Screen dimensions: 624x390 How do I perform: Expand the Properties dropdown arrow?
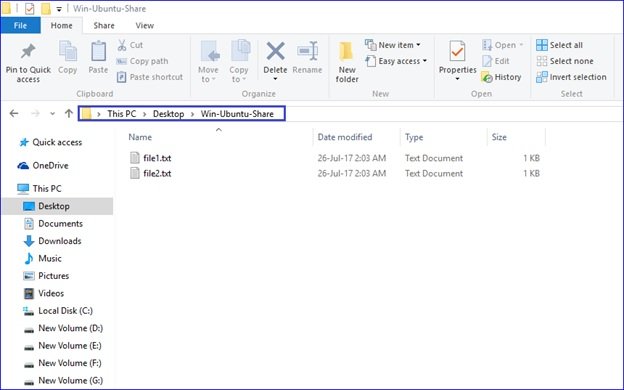457,79
